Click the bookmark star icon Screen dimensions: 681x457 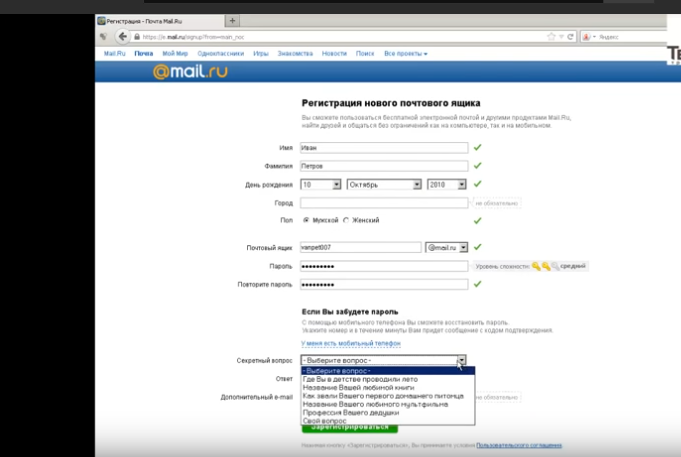(x=552, y=37)
